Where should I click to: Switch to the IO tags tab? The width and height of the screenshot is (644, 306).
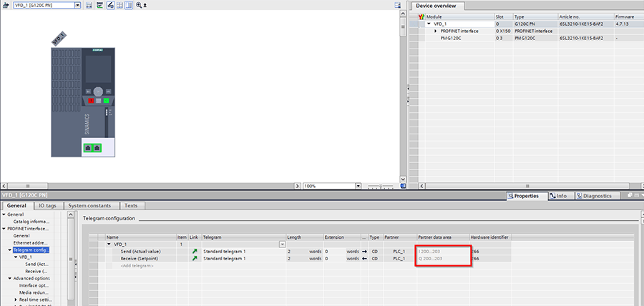[x=47, y=206]
